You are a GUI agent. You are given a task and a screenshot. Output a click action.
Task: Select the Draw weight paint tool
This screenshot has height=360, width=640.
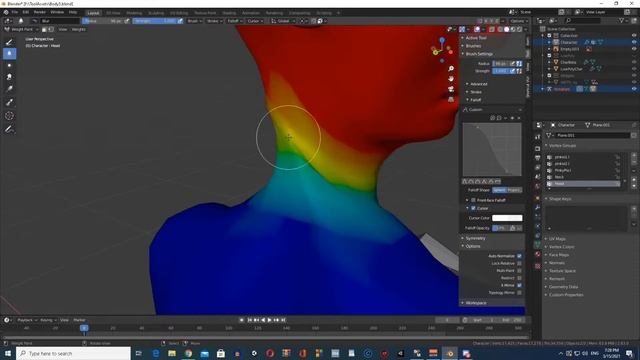(x=9, y=42)
